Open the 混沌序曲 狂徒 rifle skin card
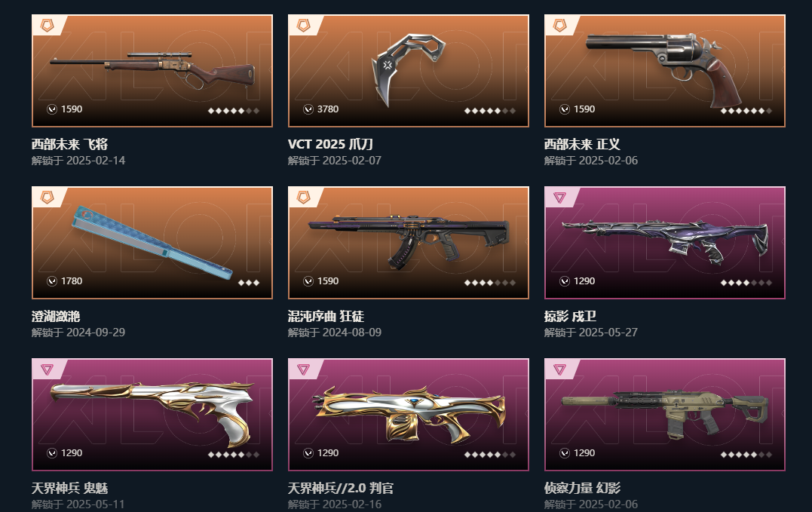The height and width of the screenshot is (512, 812). pyautogui.click(x=409, y=243)
